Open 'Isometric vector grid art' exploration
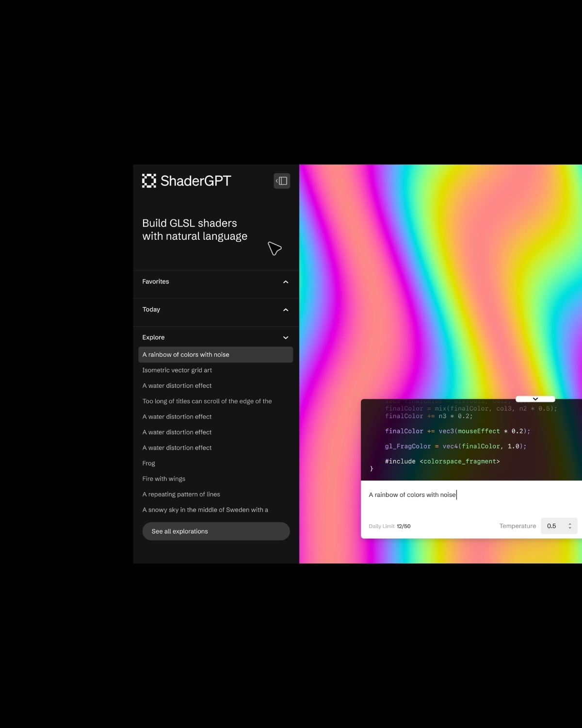This screenshot has height=728, width=582. [x=177, y=370]
